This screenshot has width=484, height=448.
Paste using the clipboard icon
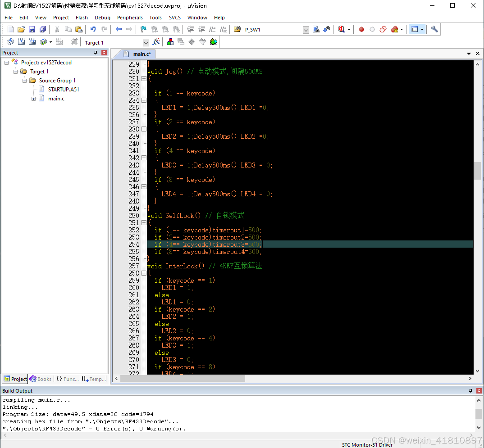79,29
